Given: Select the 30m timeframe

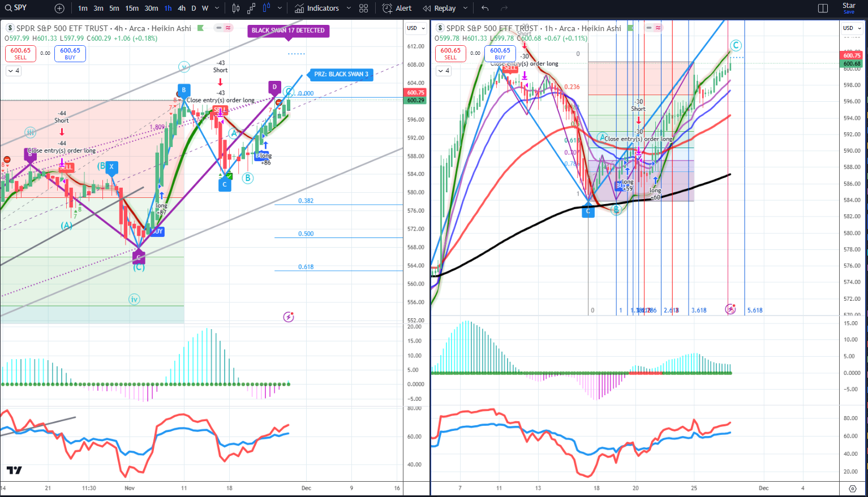Looking at the screenshot, I should click(x=151, y=8).
